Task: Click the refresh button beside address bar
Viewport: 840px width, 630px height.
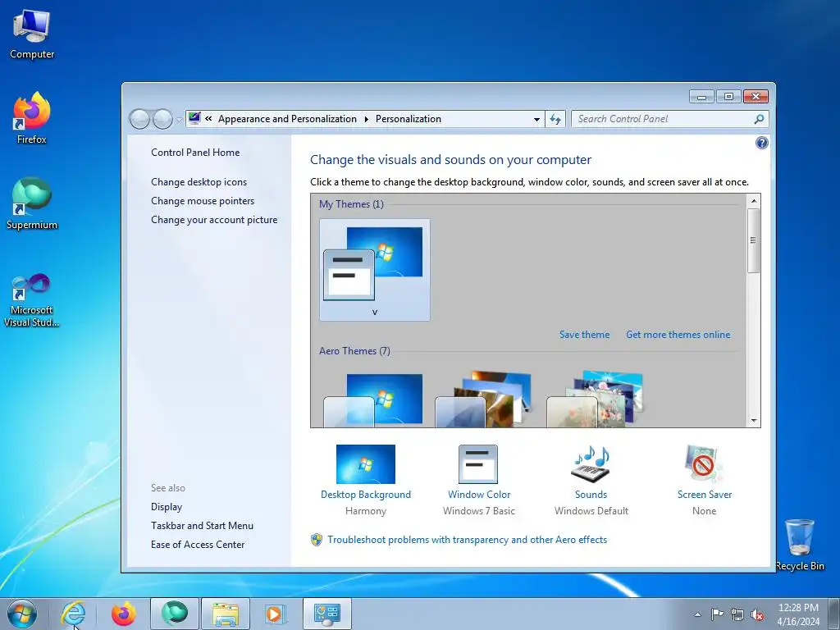Action: (555, 119)
